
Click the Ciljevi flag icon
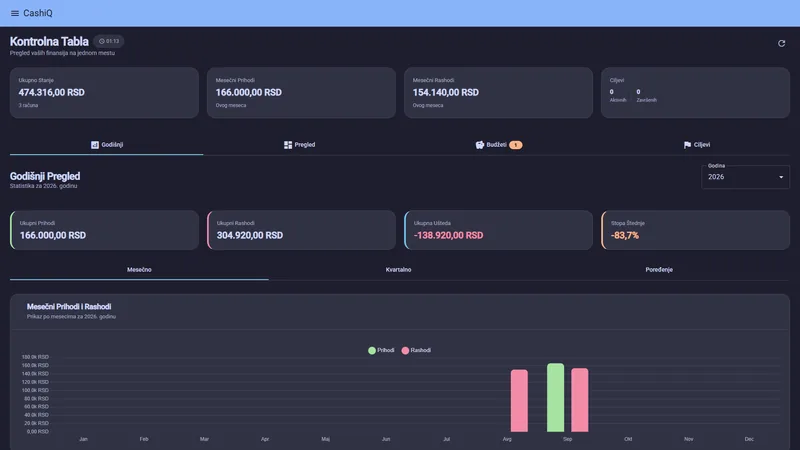(687, 145)
